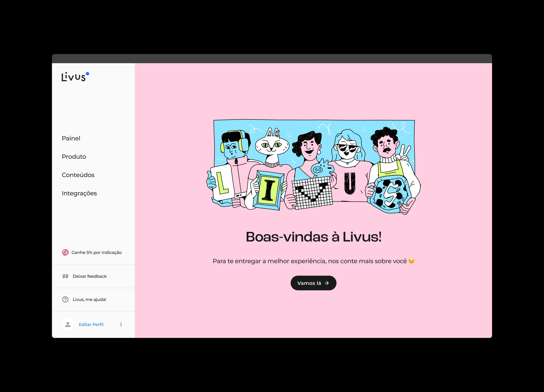Click the Livus logo in the sidebar
Image resolution: width=544 pixels, height=392 pixels.
pyautogui.click(x=75, y=77)
